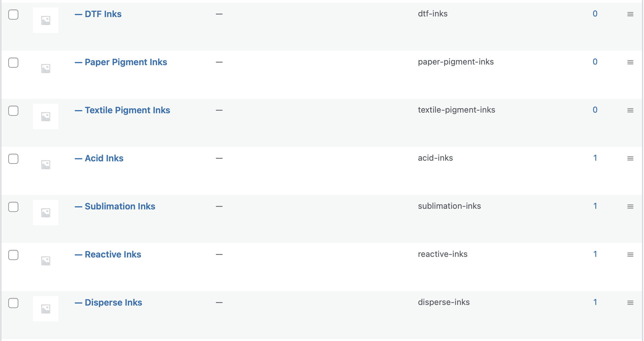Click the drag handle for Disperse Inks row

tap(630, 303)
